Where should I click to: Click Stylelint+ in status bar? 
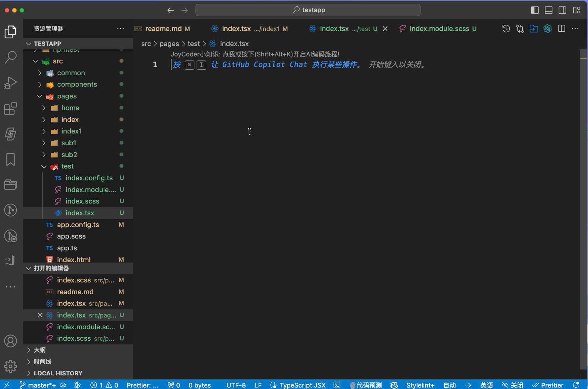click(x=420, y=385)
